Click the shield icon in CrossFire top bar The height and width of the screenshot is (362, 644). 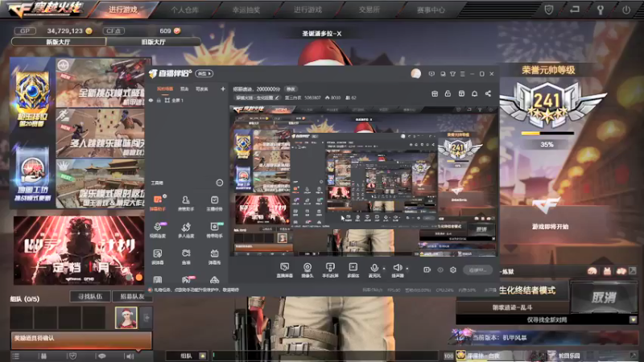(x=549, y=10)
